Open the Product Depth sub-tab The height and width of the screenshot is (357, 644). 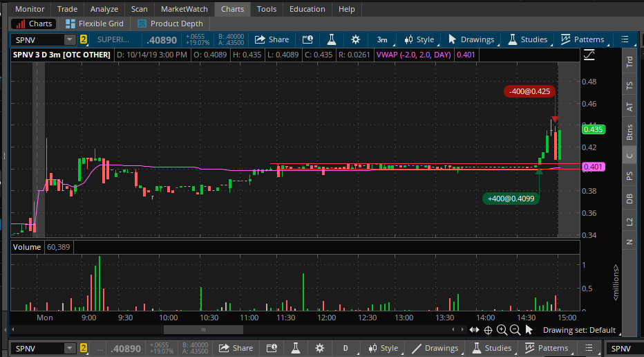[x=170, y=24]
